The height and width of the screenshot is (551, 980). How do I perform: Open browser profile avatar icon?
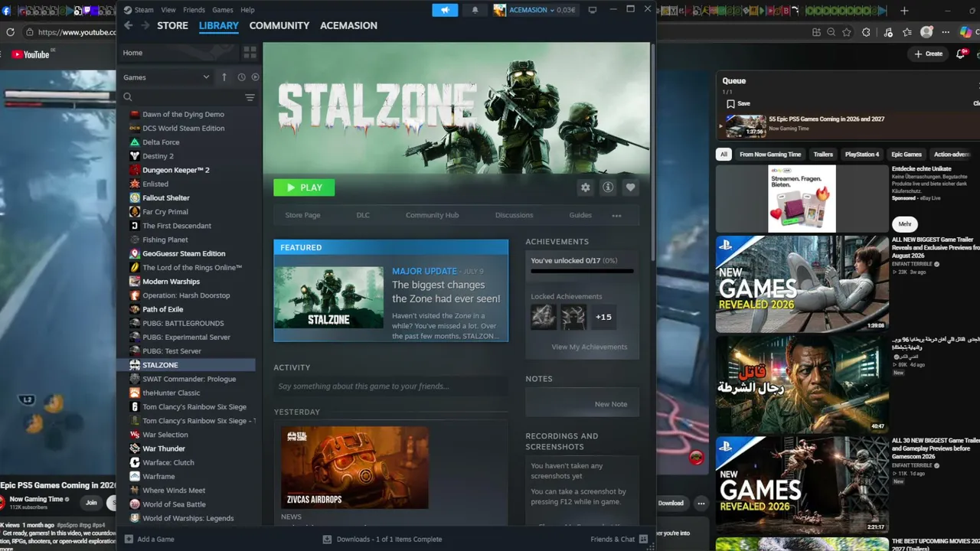point(926,32)
